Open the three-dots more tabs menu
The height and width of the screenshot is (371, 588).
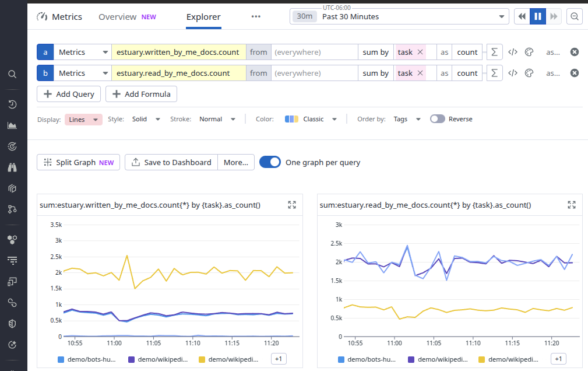(x=256, y=16)
